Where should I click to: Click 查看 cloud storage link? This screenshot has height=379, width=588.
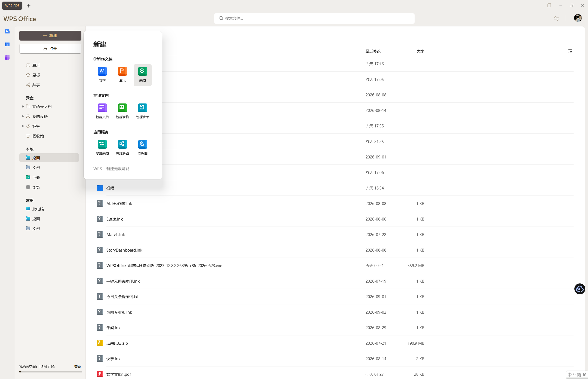point(78,367)
